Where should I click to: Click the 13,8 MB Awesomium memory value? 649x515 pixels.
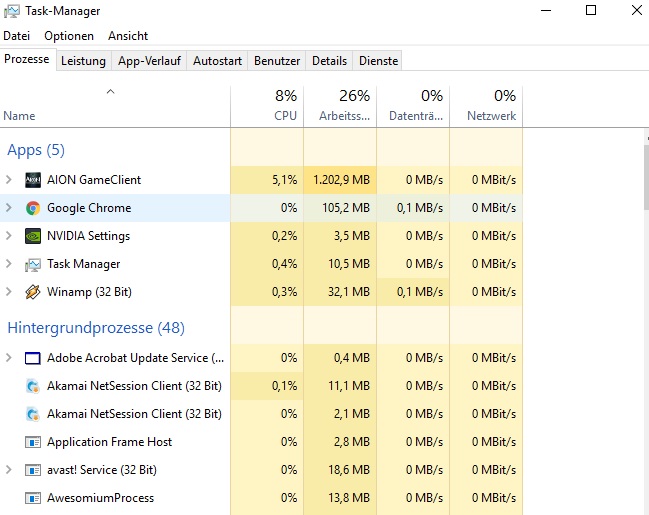click(x=349, y=498)
